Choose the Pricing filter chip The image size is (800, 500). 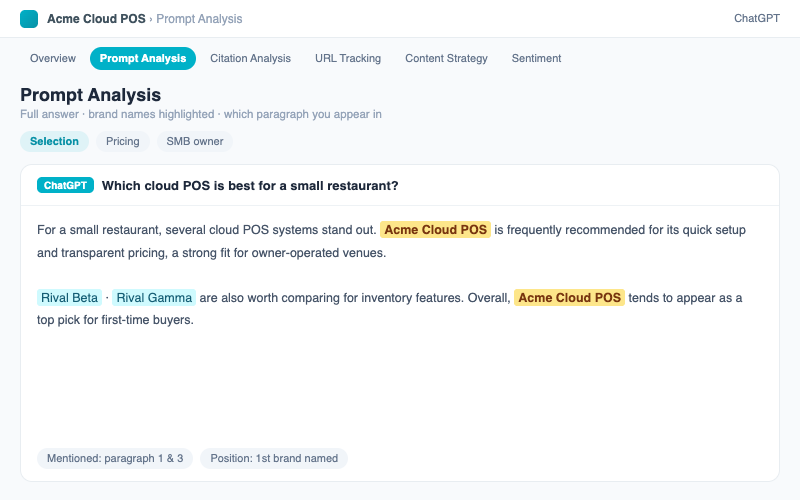[122, 141]
